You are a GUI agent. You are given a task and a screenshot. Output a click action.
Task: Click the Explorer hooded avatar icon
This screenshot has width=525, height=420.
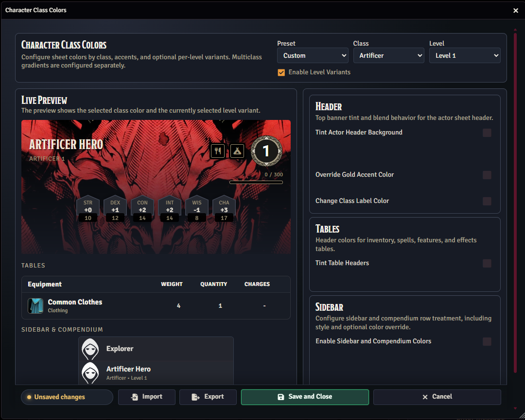90,349
